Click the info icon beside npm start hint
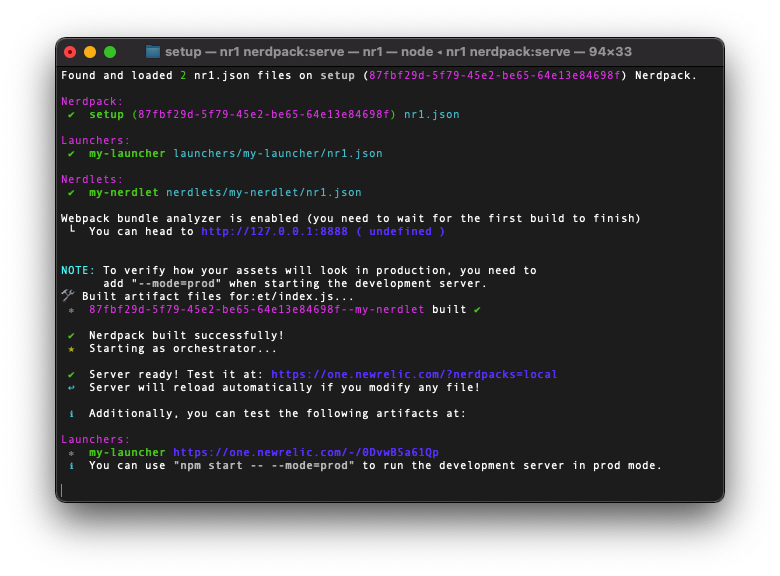The width and height of the screenshot is (780, 576). click(x=71, y=466)
